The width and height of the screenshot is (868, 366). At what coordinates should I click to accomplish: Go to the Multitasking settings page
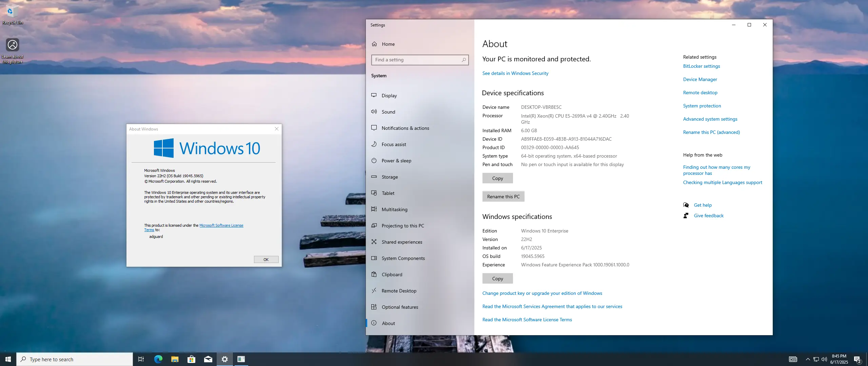tap(394, 209)
